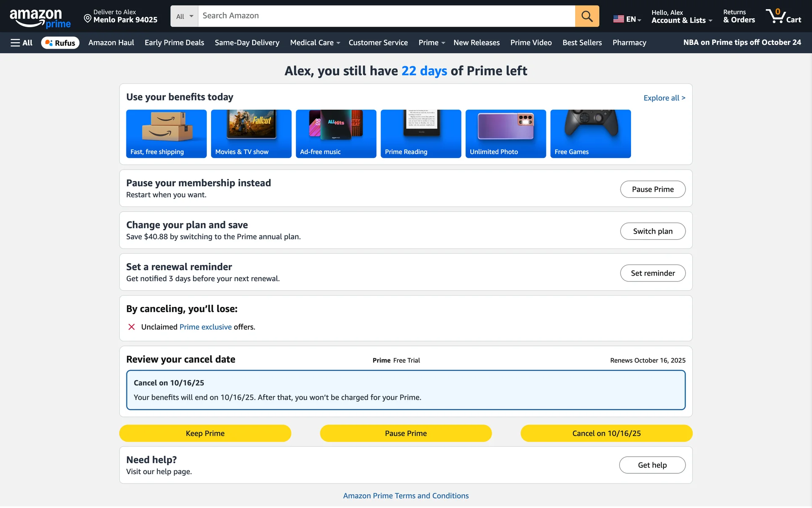The width and height of the screenshot is (812, 508).
Task: Launch the Rufus assistant
Action: point(60,43)
